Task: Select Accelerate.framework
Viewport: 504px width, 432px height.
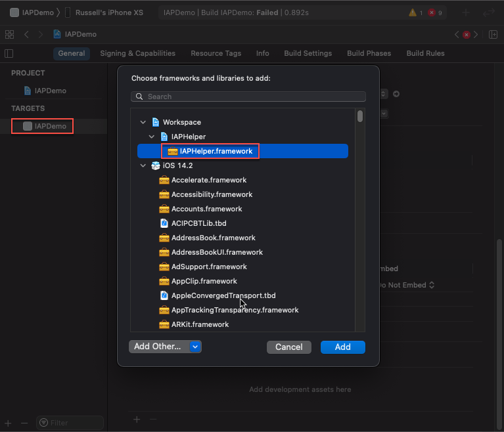Action: 242,180
